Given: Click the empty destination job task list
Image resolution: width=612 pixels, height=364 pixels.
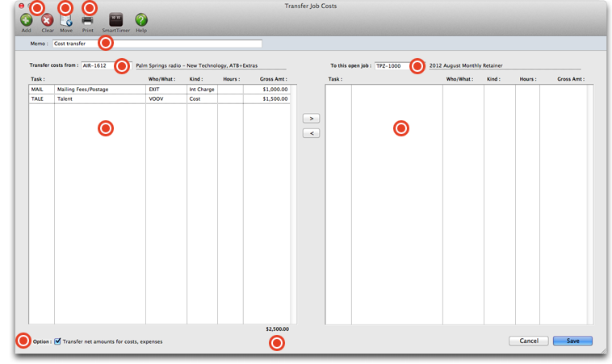Looking at the screenshot, I should click(x=459, y=202).
